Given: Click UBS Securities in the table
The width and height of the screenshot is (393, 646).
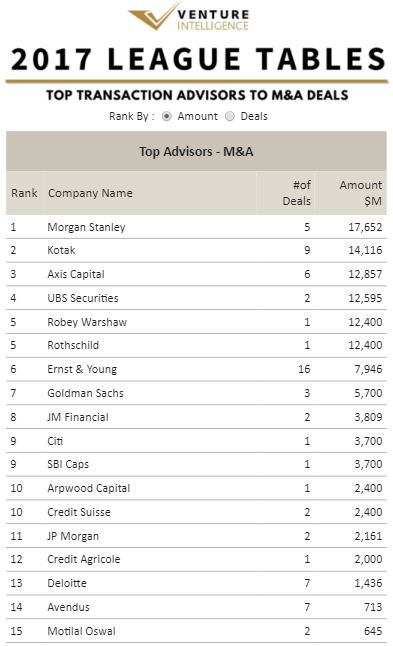Looking at the screenshot, I should (83, 298).
